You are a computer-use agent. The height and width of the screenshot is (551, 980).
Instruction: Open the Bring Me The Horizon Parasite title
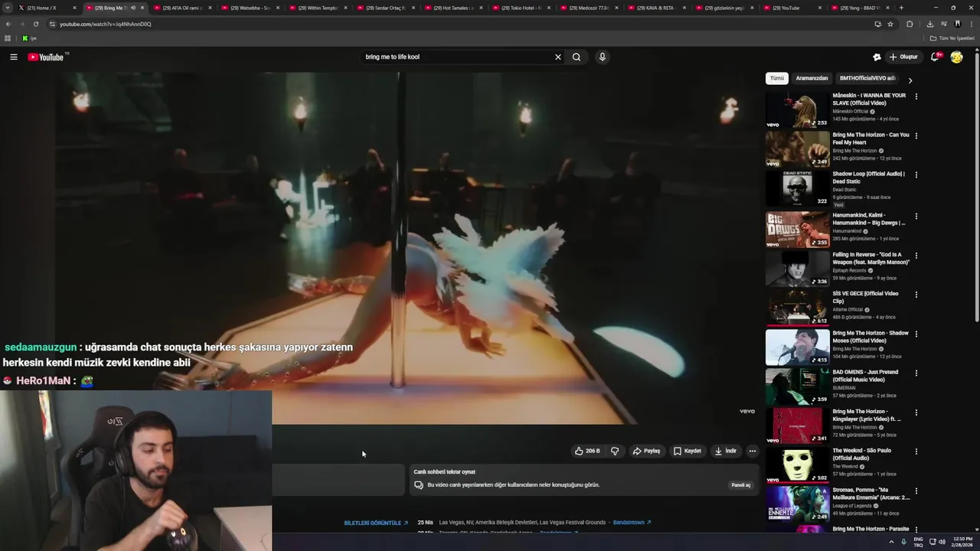coord(871,529)
